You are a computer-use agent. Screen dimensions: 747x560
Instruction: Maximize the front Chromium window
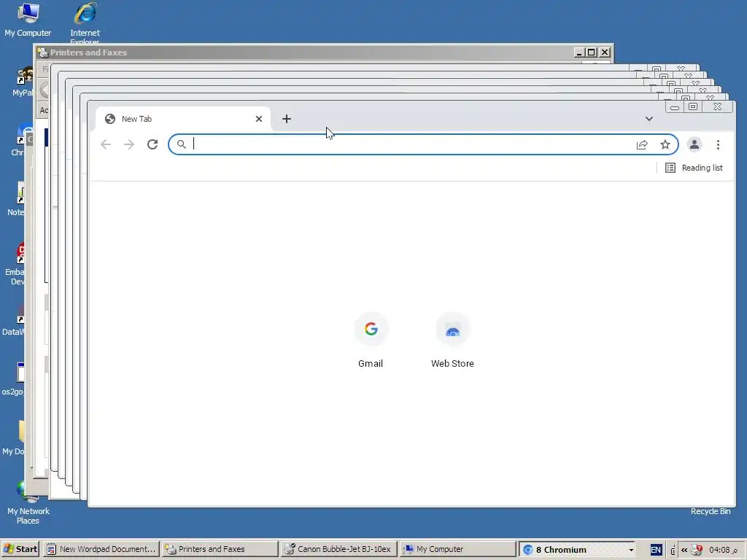[x=693, y=106]
